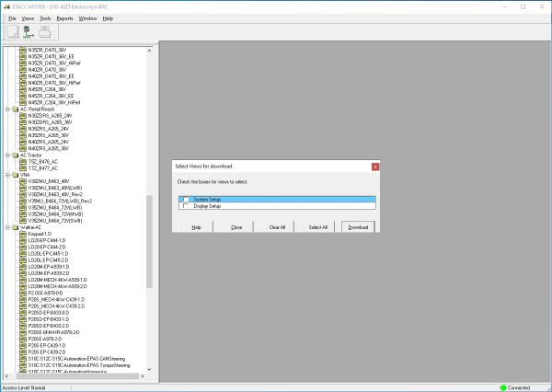552x392 pixels.
Task: Select the P20S_MECH-4kW-C439-1.D tree item
Action: tap(56, 300)
